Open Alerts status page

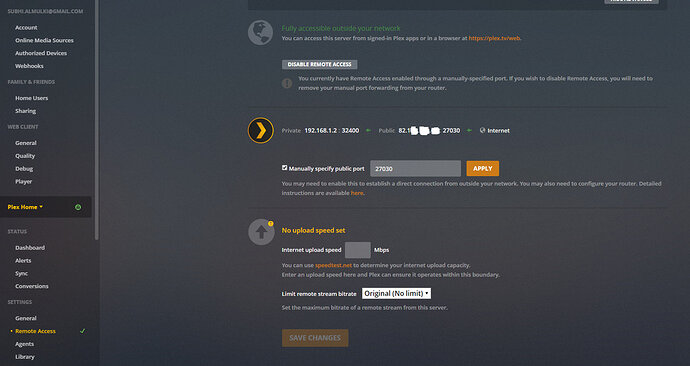[23, 260]
